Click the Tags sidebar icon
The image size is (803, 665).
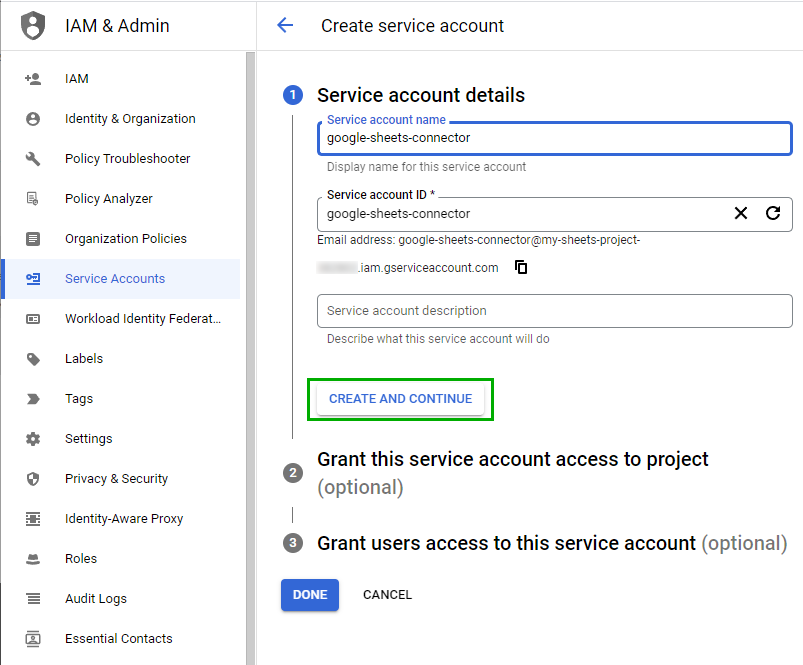(x=32, y=398)
